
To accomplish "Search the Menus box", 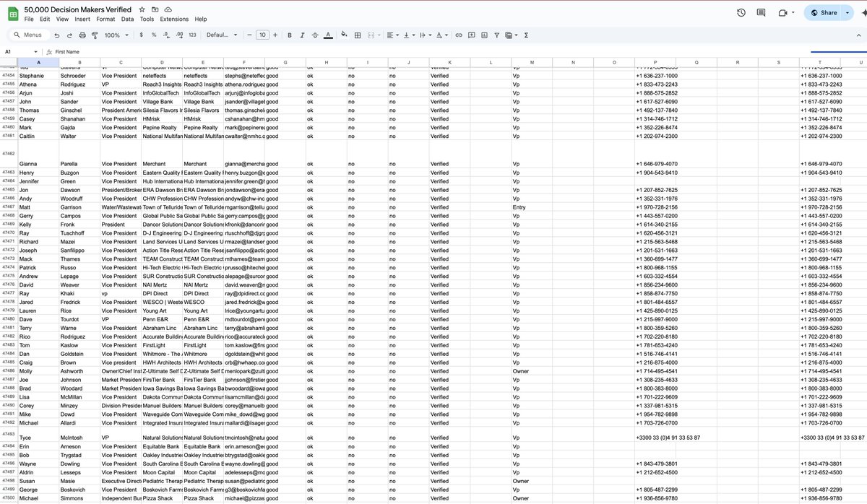I will click(x=29, y=35).
